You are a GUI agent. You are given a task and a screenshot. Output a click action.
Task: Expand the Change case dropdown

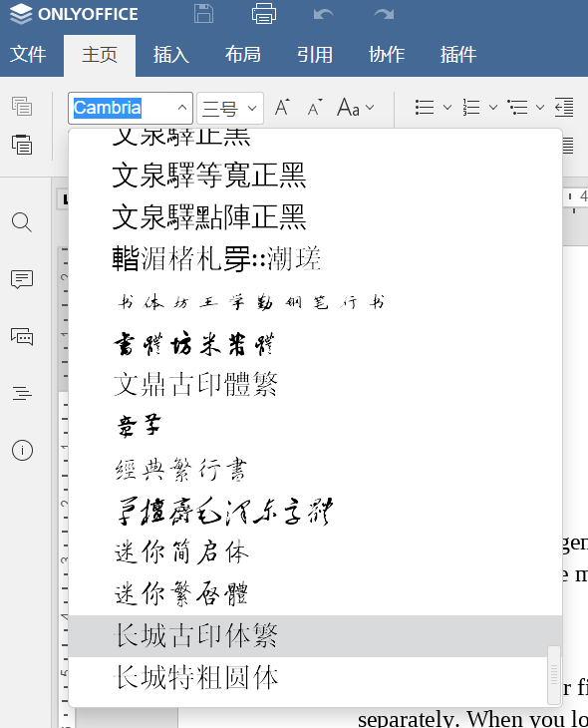[356, 108]
